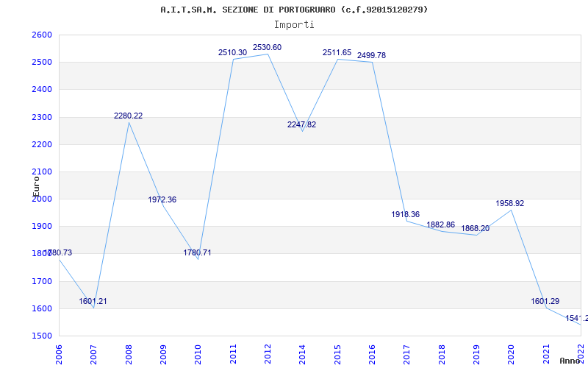The width and height of the screenshot is (588, 368).
Task: Click the 1500 y-axis value
Action: (x=42, y=336)
